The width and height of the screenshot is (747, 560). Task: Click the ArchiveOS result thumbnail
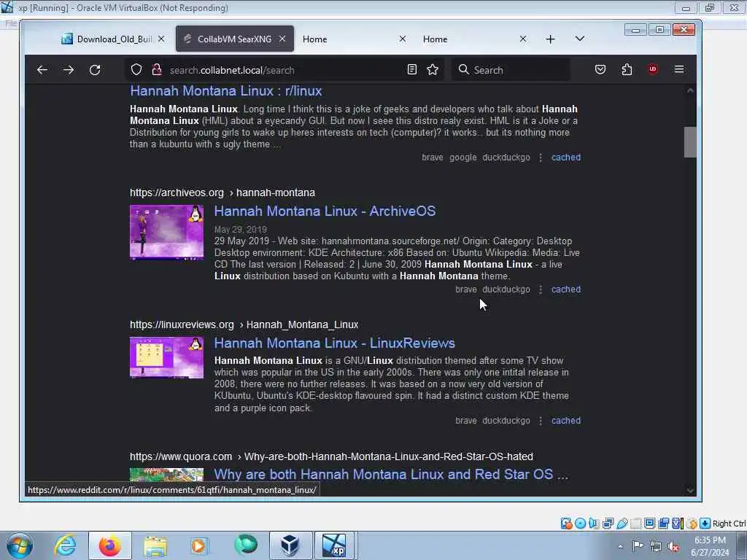(167, 233)
